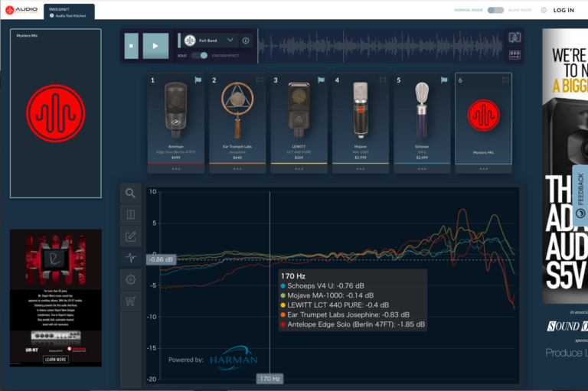This screenshot has width=588, height=391.
Task: Click the Antelope price $499 text
Action: [176, 158]
